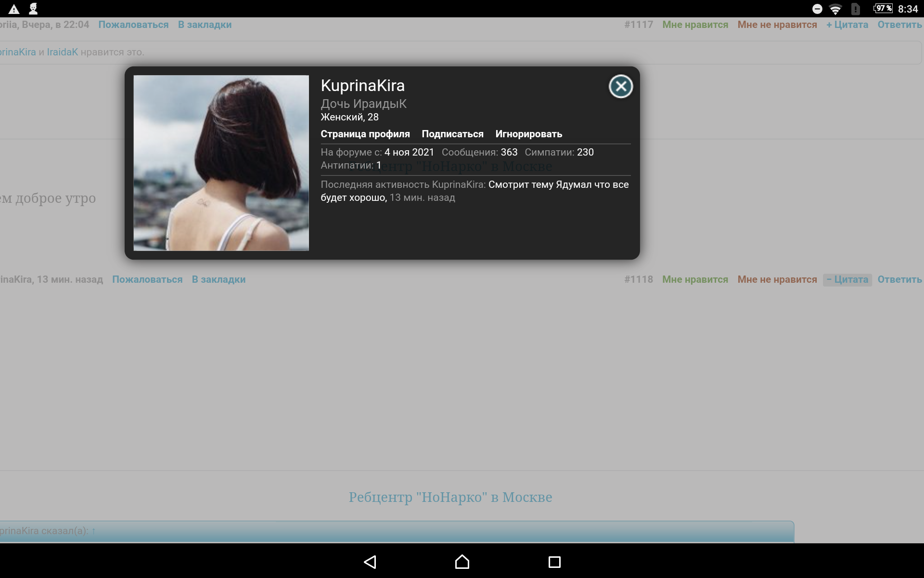Tap the Android home navigation icon

point(462,562)
